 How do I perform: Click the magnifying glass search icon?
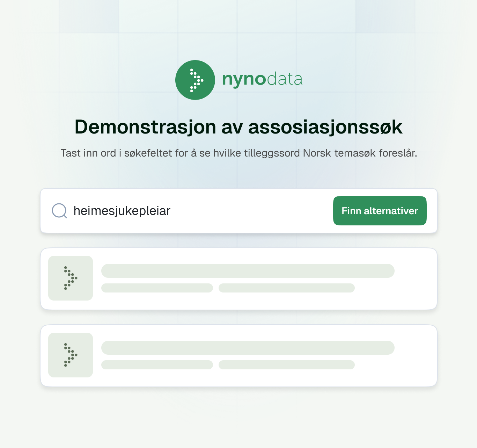pyautogui.click(x=59, y=211)
